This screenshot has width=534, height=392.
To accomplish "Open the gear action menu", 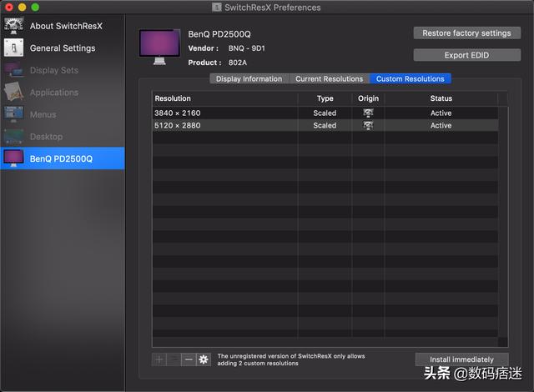I will (x=204, y=359).
